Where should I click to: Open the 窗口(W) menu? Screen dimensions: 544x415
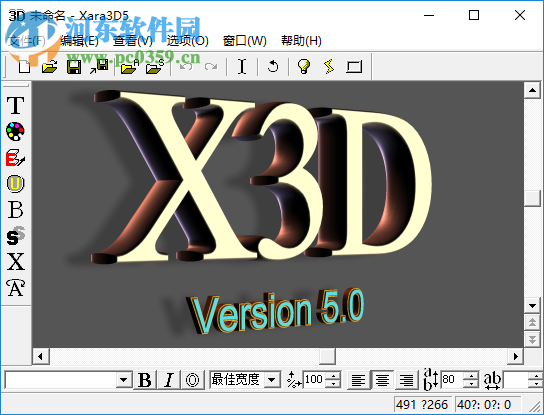click(245, 41)
